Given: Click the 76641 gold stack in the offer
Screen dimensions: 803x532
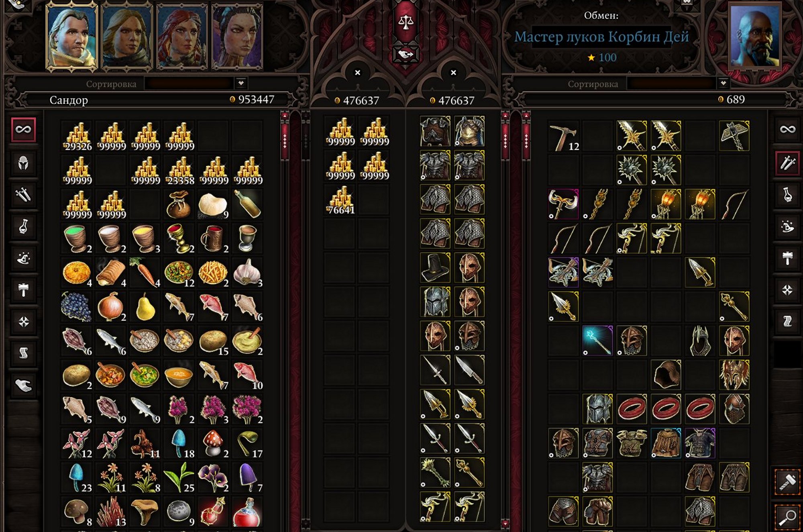Looking at the screenshot, I should (x=340, y=200).
